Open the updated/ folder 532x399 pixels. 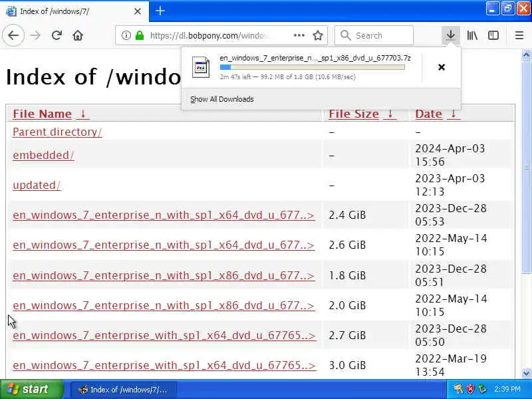(37, 185)
